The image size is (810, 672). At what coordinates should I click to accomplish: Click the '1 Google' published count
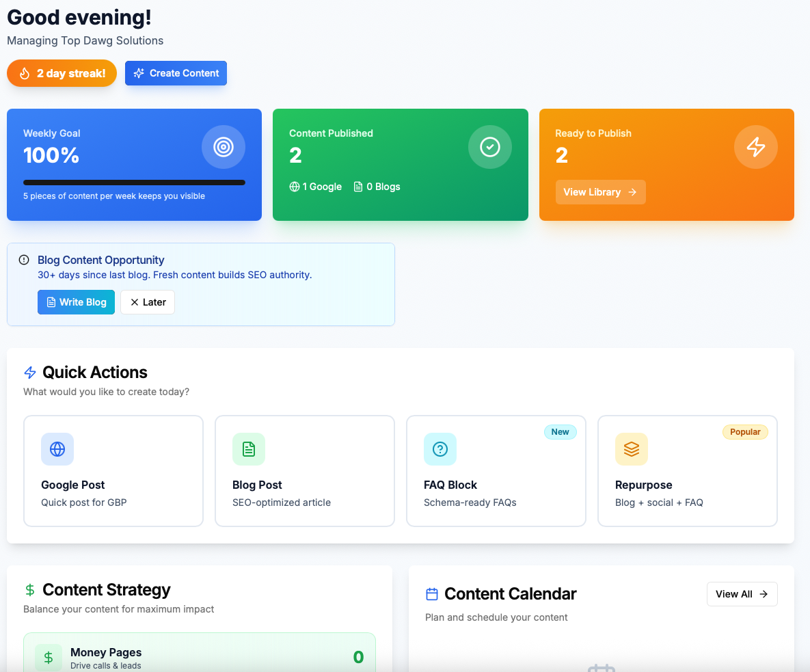click(x=316, y=187)
